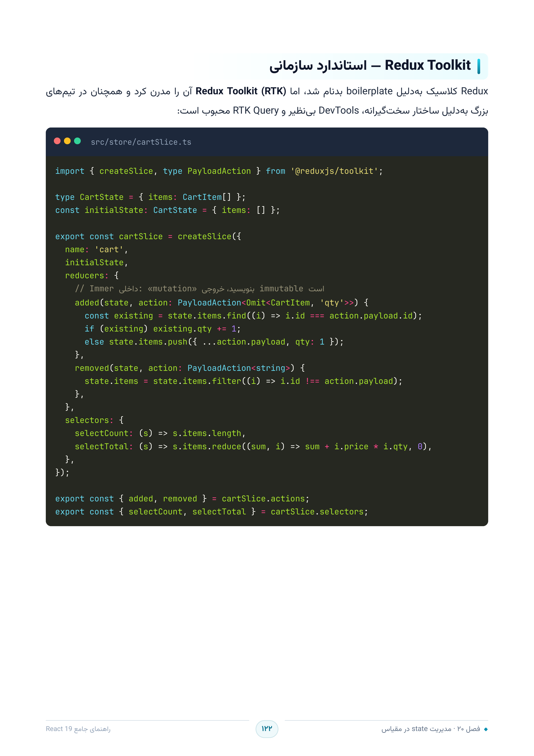Viewport: 534px width, 756px height.
Task: Click the page number ۱۲۲ in the footer
Action: (267, 729)
